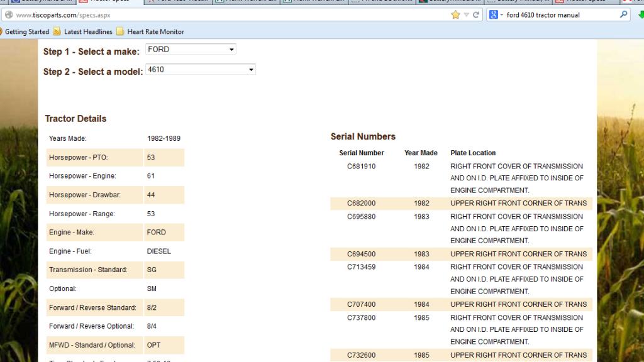Screen dimensions: 644x362
Task: Reload the page using the refresh icon
Action: click(476, 15)
